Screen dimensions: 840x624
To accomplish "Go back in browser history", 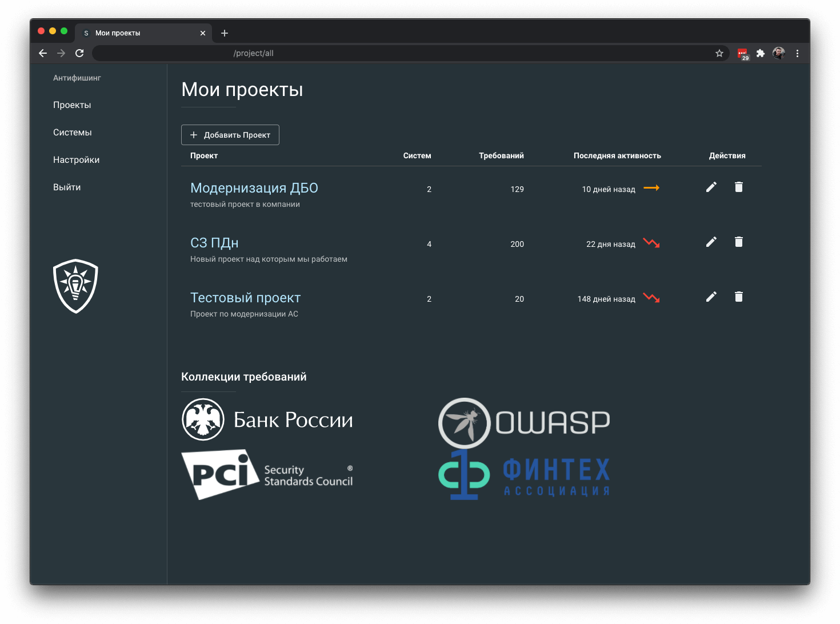I will pos(43,53).
